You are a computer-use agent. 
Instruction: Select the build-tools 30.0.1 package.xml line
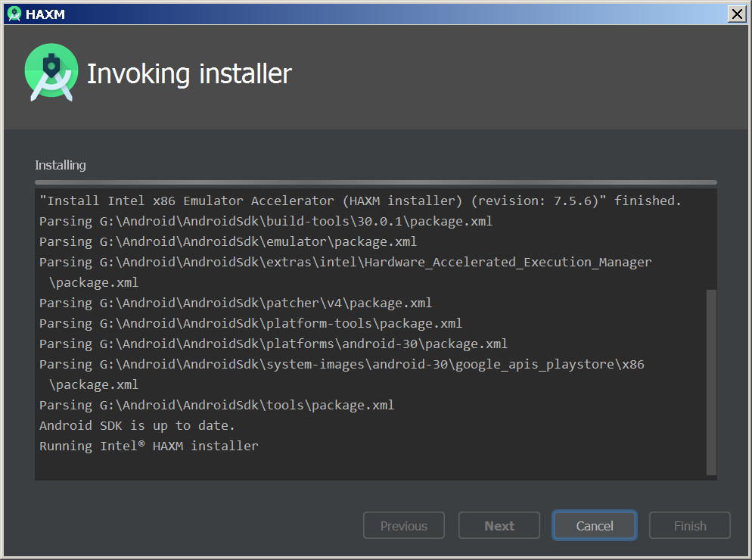coord(266,221)
